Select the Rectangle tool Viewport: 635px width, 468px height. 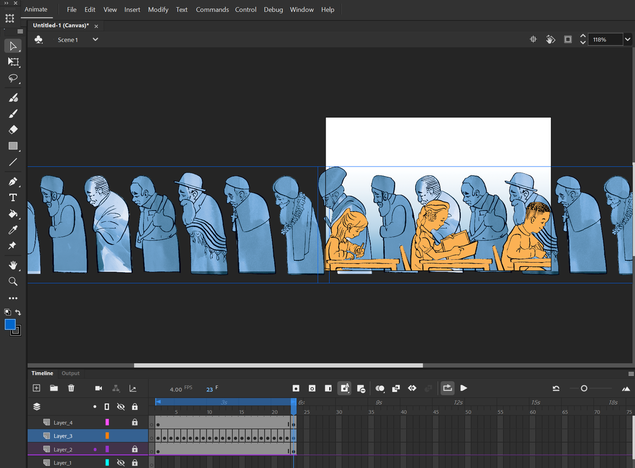click(x=13, y=146)
